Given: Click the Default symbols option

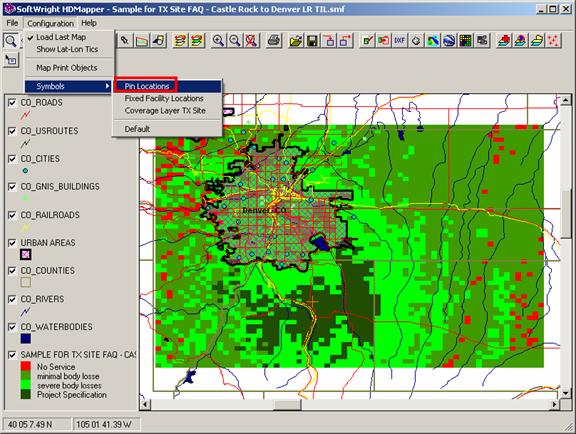Looking at the screenshot, I should (x=137, y=129).
